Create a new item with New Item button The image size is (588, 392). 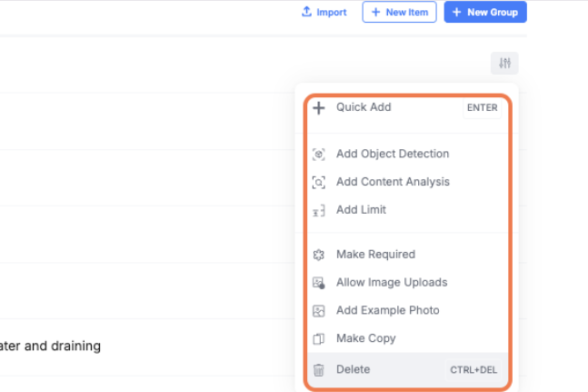399,12
